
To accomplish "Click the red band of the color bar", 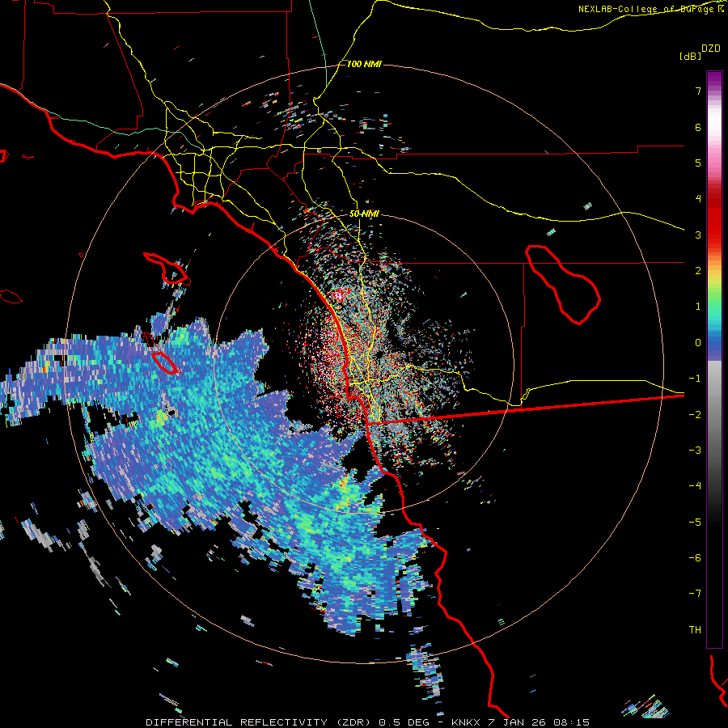I will [714, 218].
